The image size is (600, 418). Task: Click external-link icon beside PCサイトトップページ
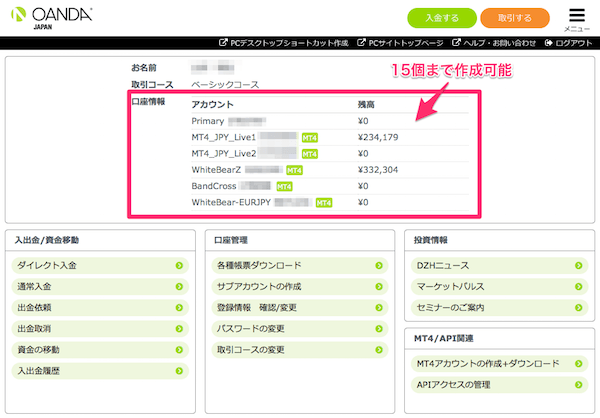pyautogui.click(x=361, y=42)
